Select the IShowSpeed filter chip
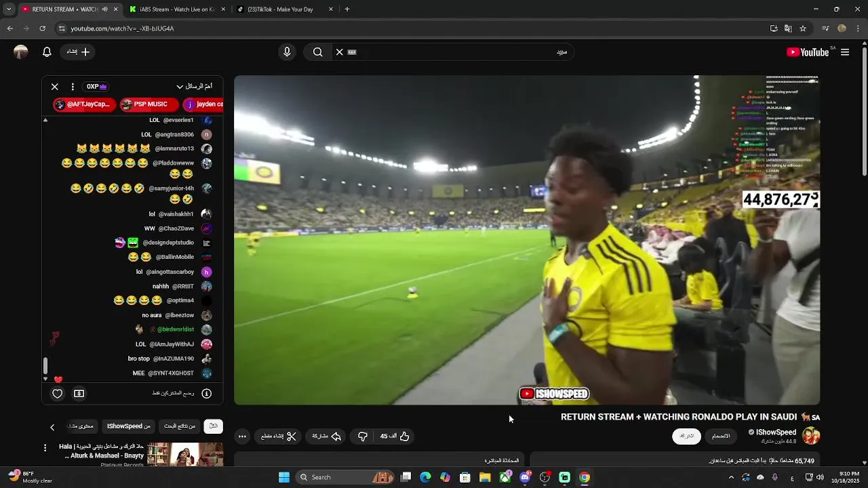868x488 pixels. click(129, 426)
